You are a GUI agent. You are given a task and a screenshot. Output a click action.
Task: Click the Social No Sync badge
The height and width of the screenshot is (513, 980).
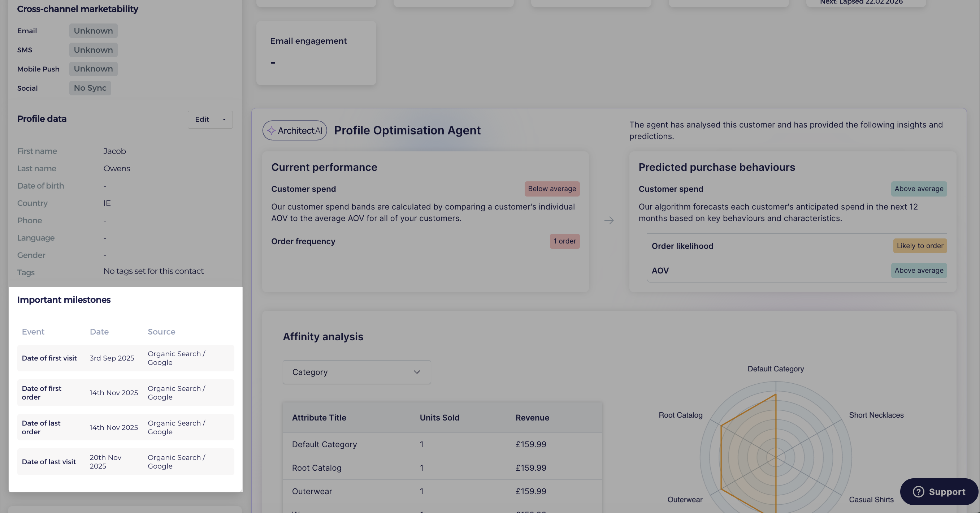pyautogui.click(x=90, y=88)
